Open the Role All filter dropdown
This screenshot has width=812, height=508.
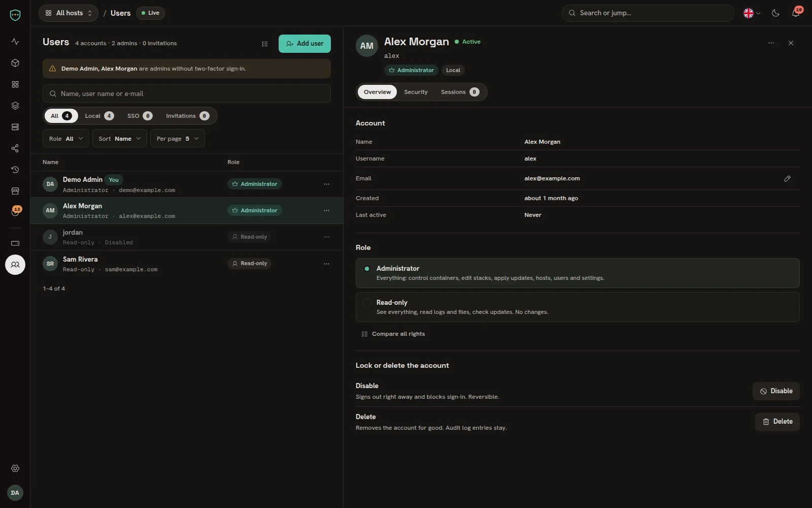click(66, 138)
